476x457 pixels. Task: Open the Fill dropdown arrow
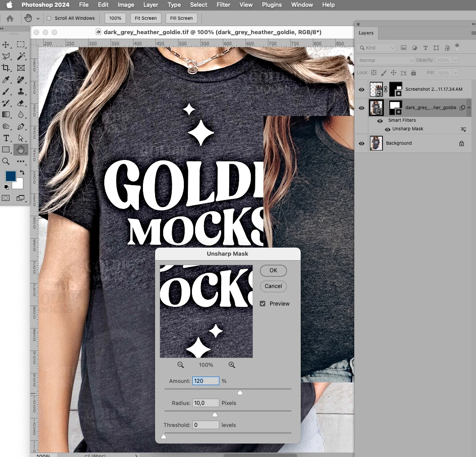click(455, 73)
